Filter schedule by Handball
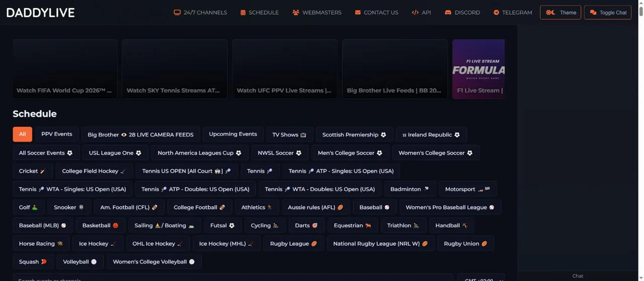This screenshot has width=644, height=281. [452, 225]
